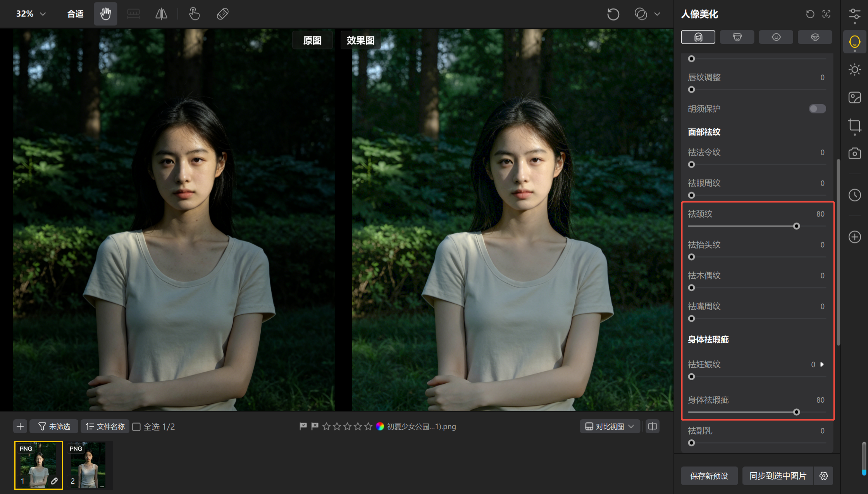The width and height of the screenshot is (868, 494).
Task: Open the 文件名称 sort menu
Action: 105,426
